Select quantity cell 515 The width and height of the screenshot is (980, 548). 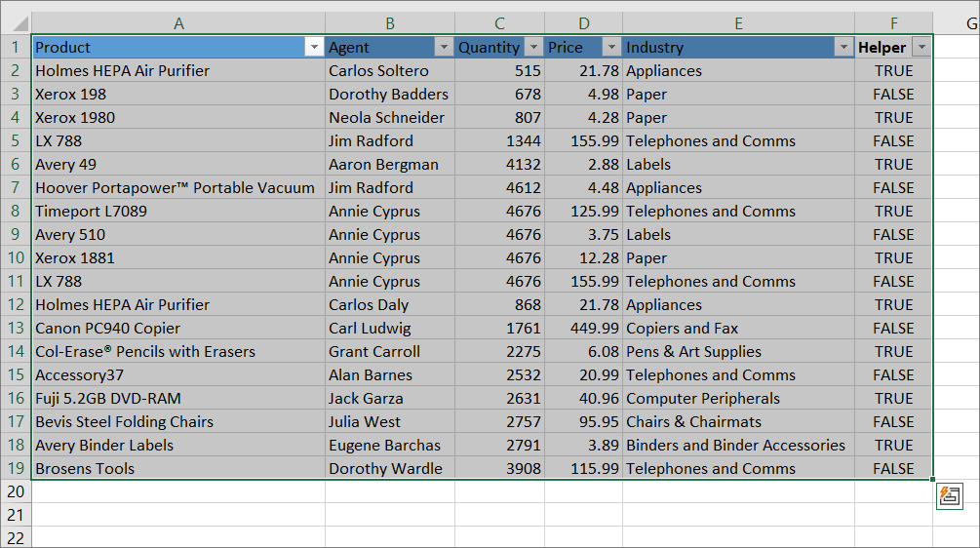[500, 70]
